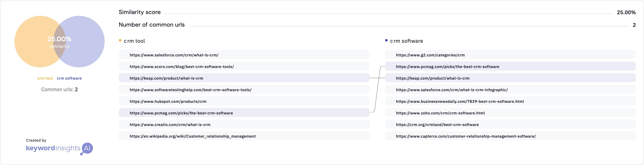Click the common urls value 2
644x165 pixels.
point(634,25)
